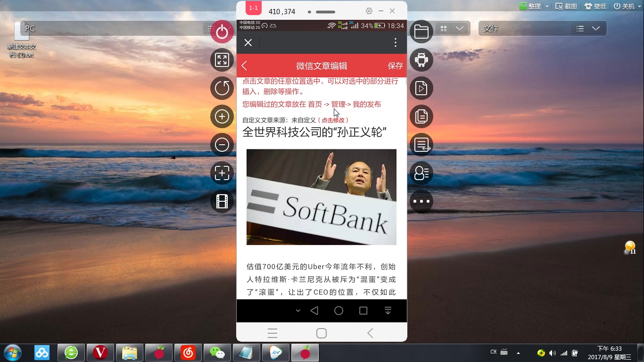The image size is (644, 362).
Task: Open the Android app list panel
Action: [421, 60]
